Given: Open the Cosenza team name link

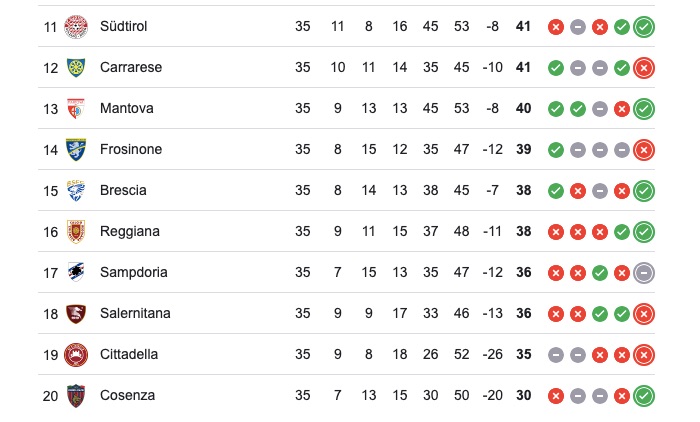Looking at the screenshot, I should click(x=127, y=395).
